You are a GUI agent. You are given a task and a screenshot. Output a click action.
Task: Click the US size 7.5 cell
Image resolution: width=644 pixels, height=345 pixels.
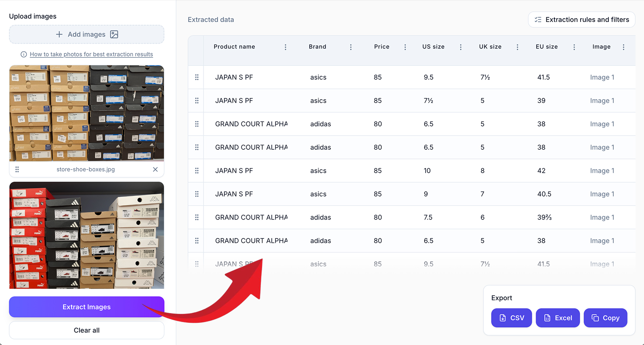(x=428, y=217)
